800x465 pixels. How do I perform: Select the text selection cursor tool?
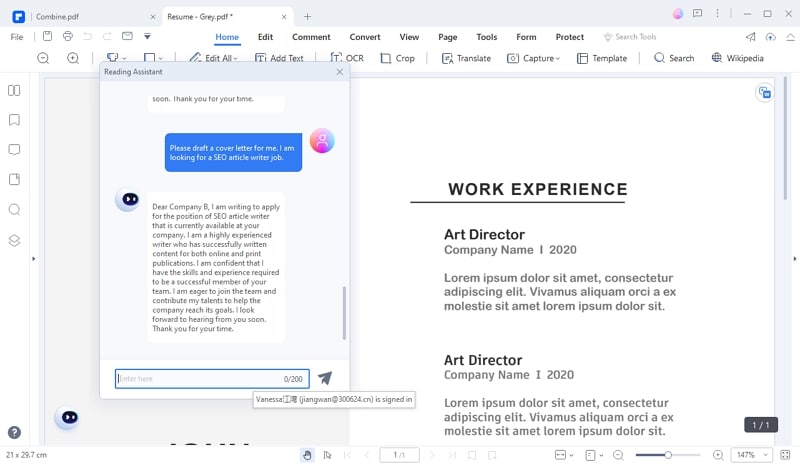coord(327,455)
